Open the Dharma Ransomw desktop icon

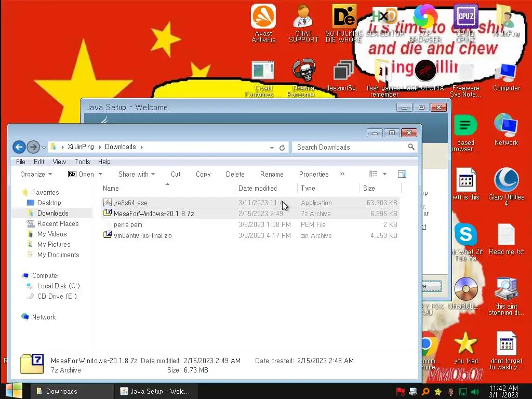coord(303,78)
